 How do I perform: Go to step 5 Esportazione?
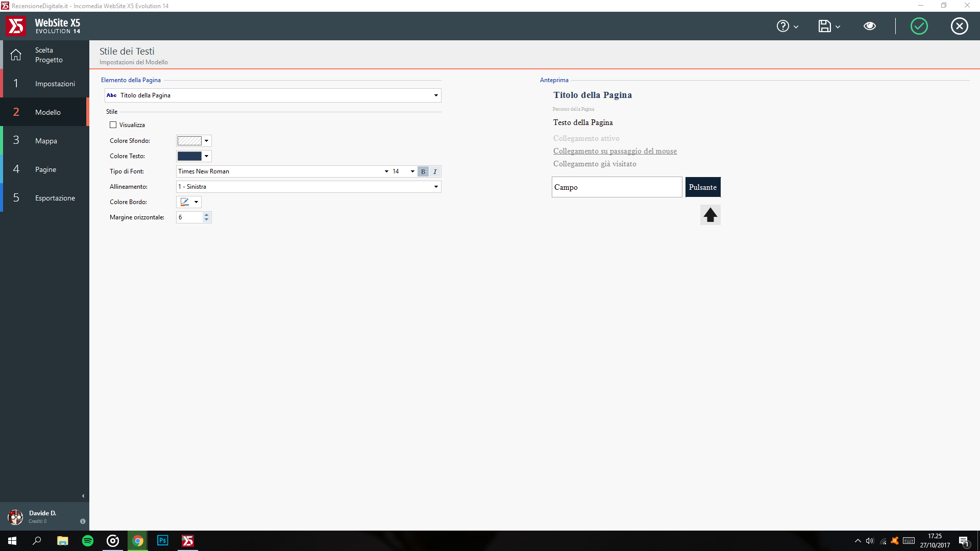[45, 197]
